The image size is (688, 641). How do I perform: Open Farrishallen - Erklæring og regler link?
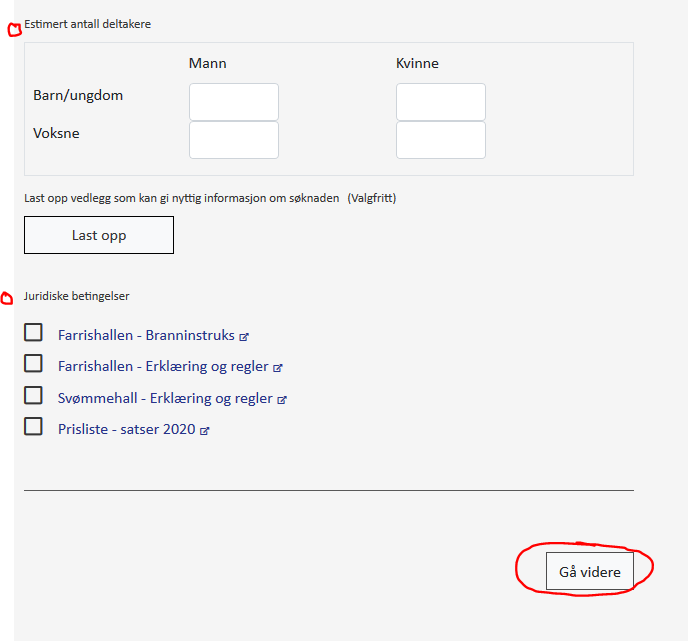click(163, 366)
